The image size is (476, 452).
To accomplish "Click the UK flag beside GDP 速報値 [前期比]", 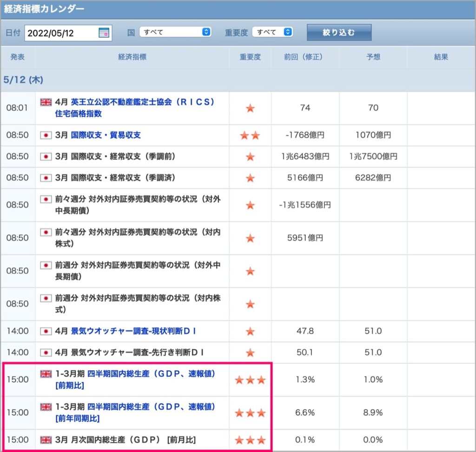I will (x=46, y=374).
